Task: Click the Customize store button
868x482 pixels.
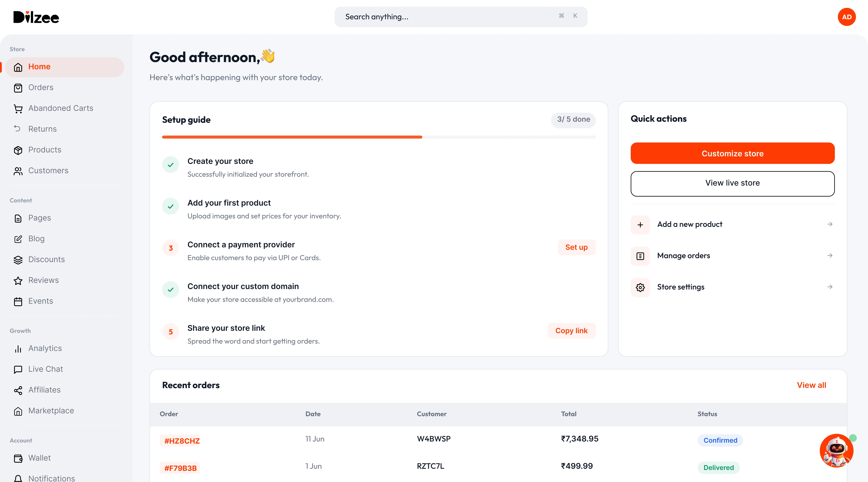Action: click(733, 153)
